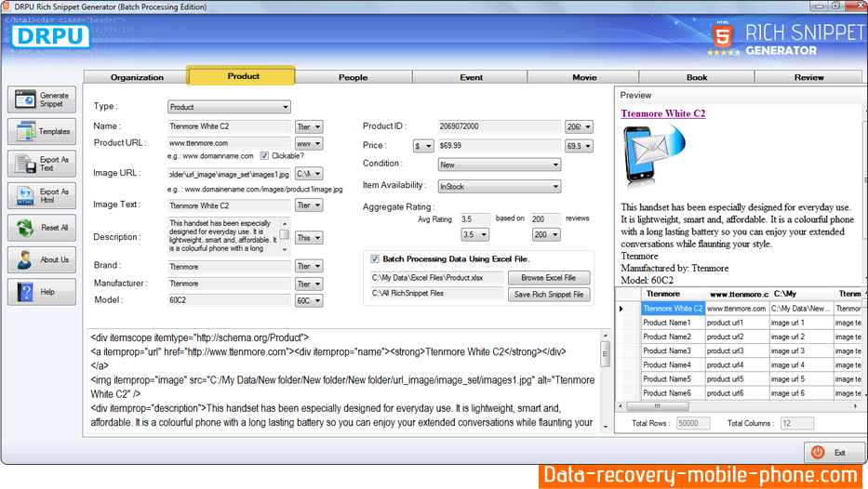Toggle Batch Processing Data Using Excel checkbox
Viewport: 868px width, 489px height.
(375, 258)
